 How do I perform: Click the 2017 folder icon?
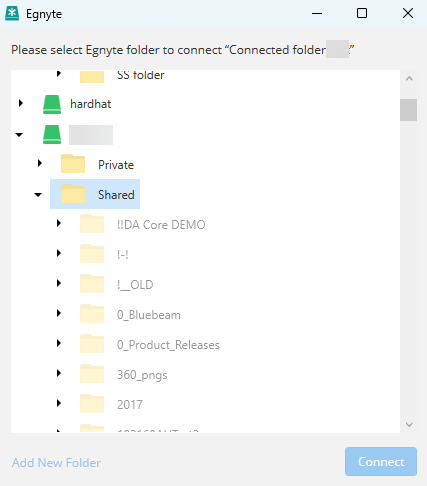[x=92, y=404]
